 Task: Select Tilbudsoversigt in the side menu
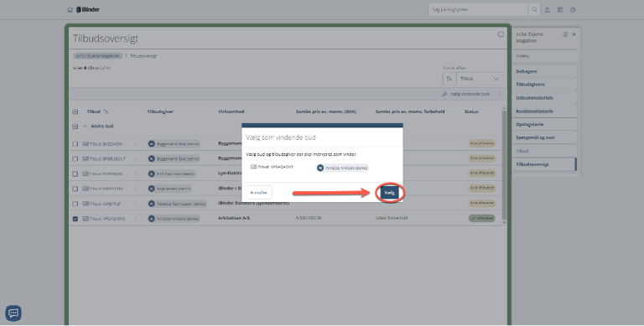[x=544, y=164]
